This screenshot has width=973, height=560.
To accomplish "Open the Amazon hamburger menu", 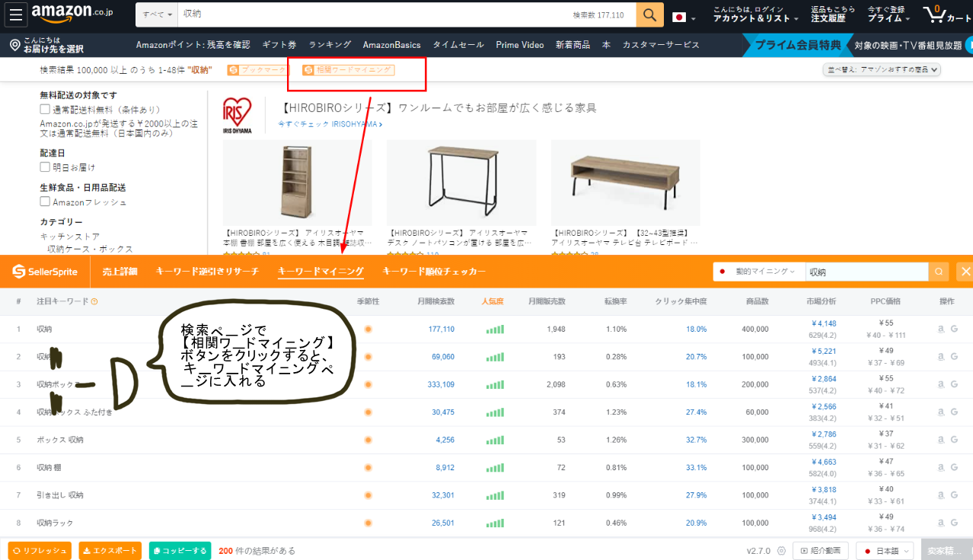I will click(17, 15).
